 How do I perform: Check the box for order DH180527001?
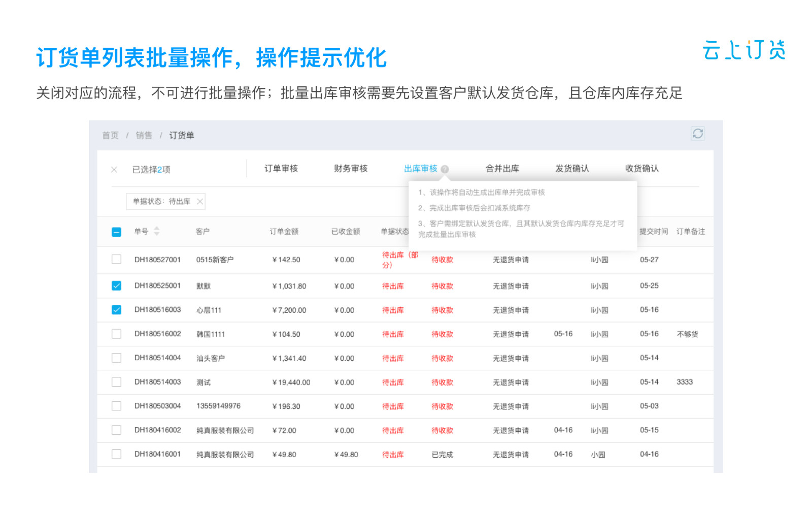117,260
